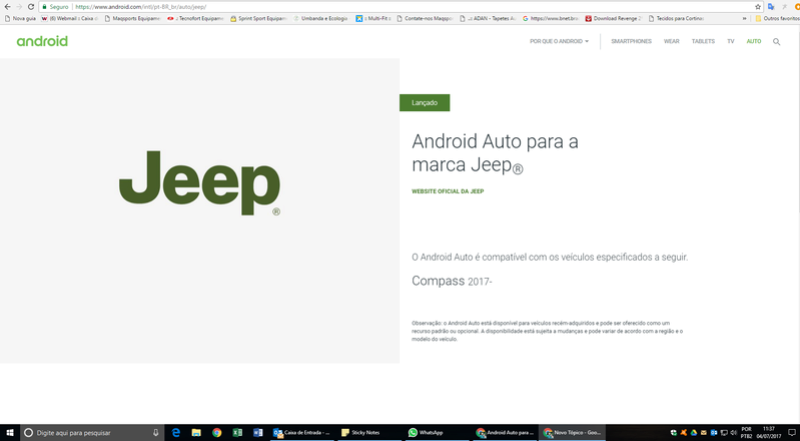Switch to the Outlook Caixa de Entrada window

[x=302, y=433]
